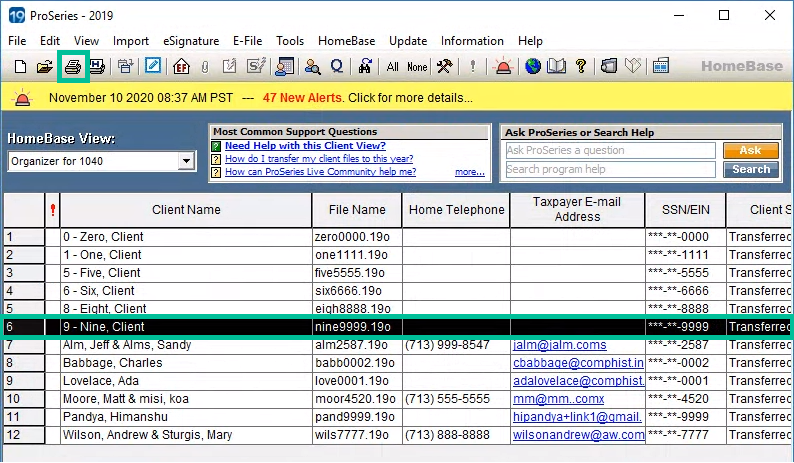
Task: Click the SSN/EIN column header
Action: 686,210
